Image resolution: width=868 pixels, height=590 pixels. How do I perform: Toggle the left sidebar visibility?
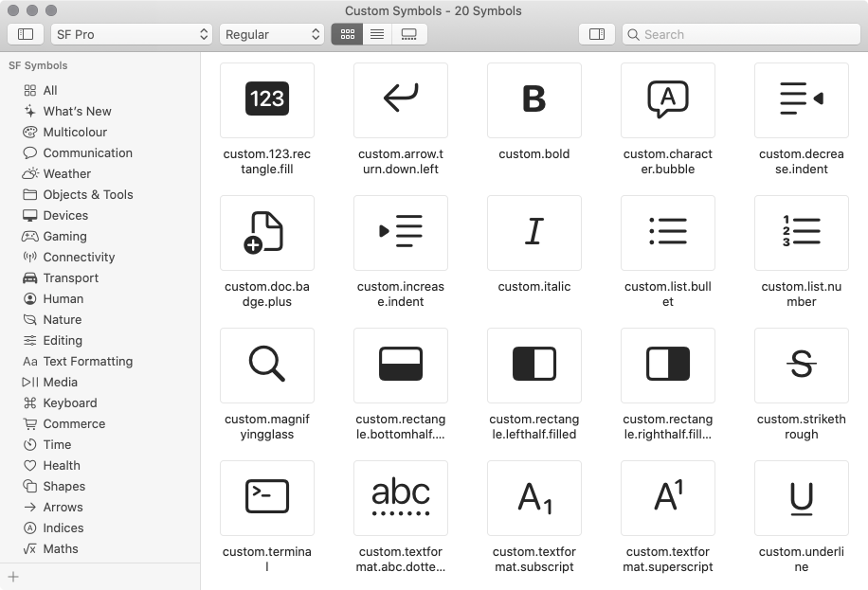point(26,34)
